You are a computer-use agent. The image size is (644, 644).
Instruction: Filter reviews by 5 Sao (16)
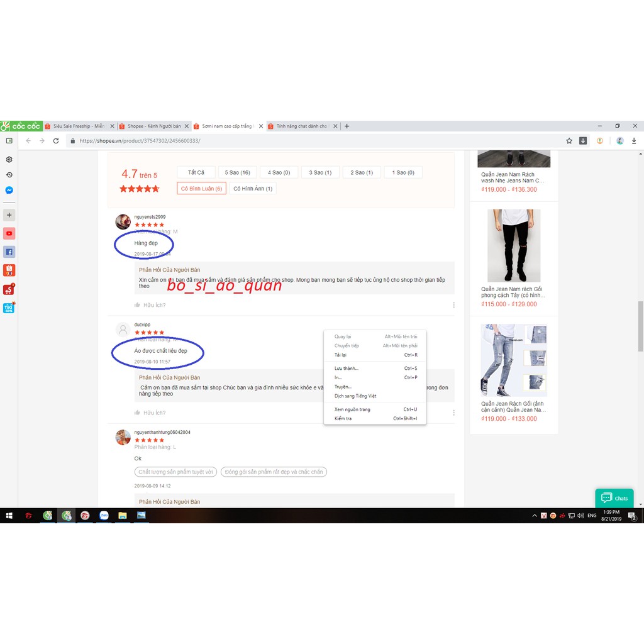pyautogui.click(x=238, y=172)
